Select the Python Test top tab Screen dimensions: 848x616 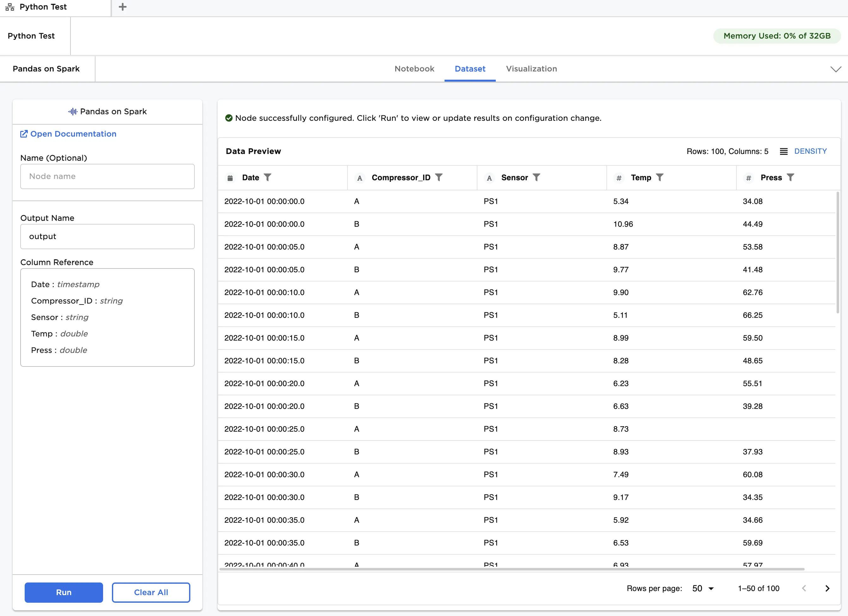43,7
